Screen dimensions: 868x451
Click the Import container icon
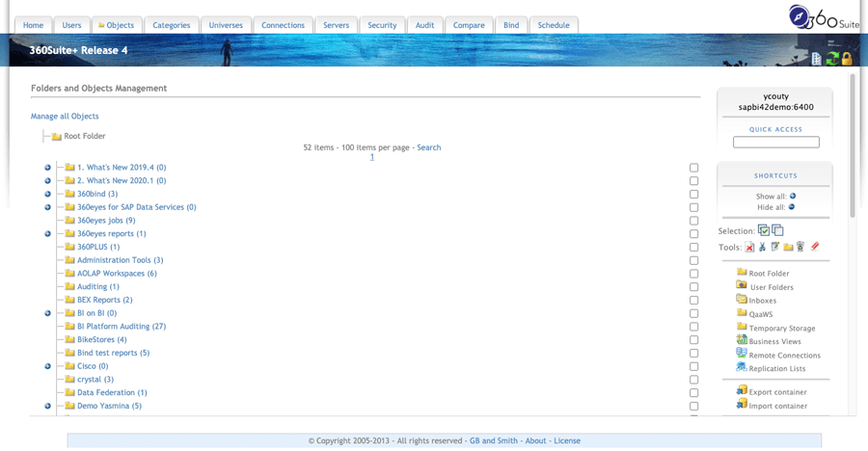(x=742, y=404)
